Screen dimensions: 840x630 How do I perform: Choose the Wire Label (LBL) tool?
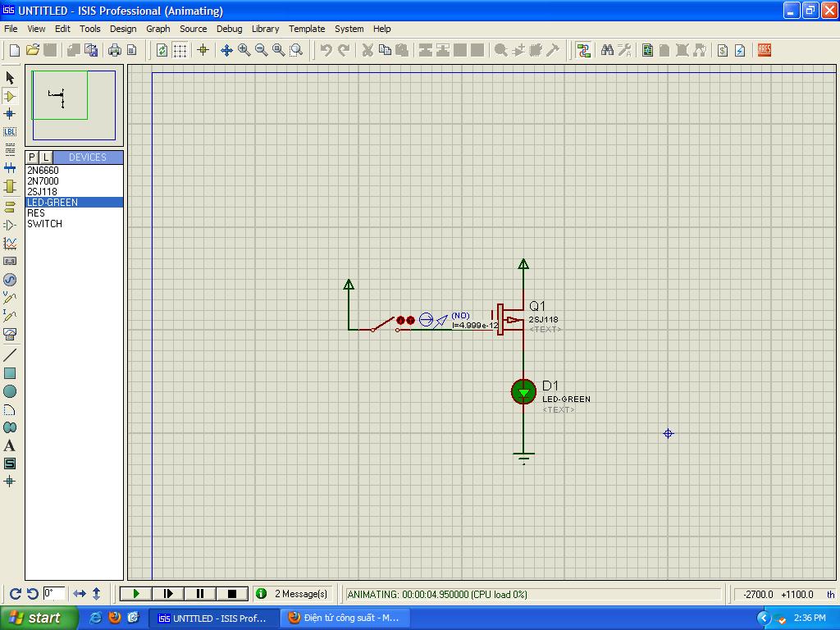tap(10, 131)
